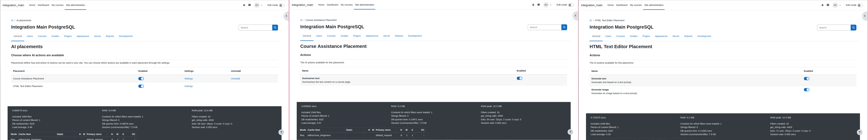The width and height of the screenshot is (868, 140).
Task: Open Server tab on HTML Text Editor Placement page
Action: (676, 36)
